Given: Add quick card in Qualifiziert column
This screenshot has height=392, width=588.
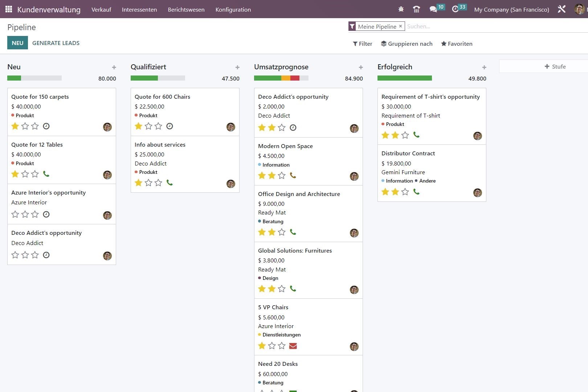Looking at the screenshot, I should tap(237, 67).
